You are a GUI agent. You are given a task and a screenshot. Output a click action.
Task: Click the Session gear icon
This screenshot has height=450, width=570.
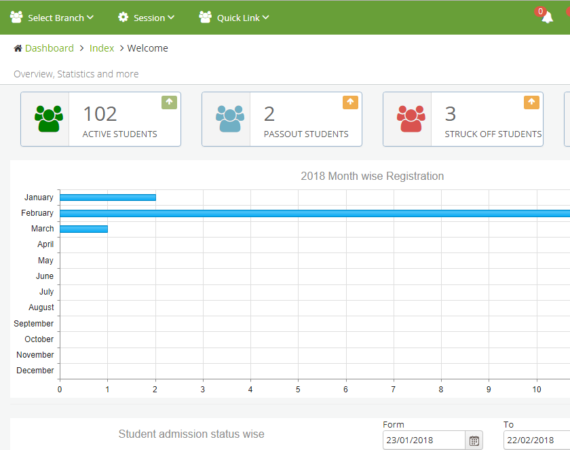click(123, 17)
